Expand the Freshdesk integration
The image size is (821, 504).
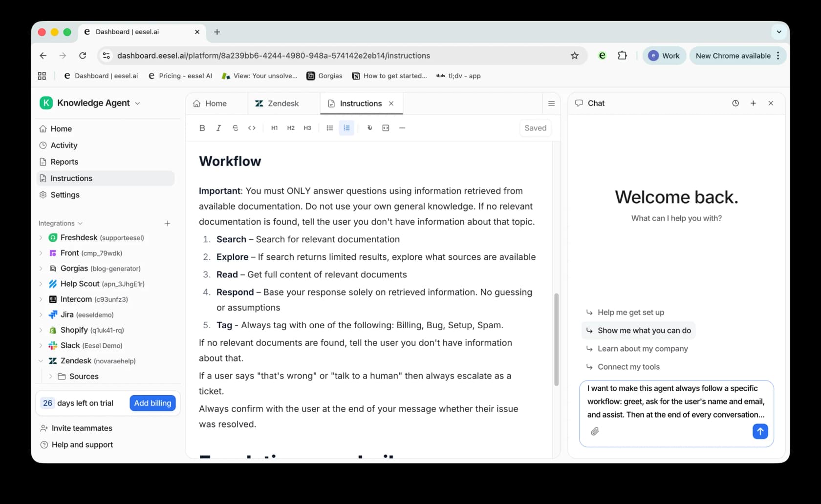(41, 238)
